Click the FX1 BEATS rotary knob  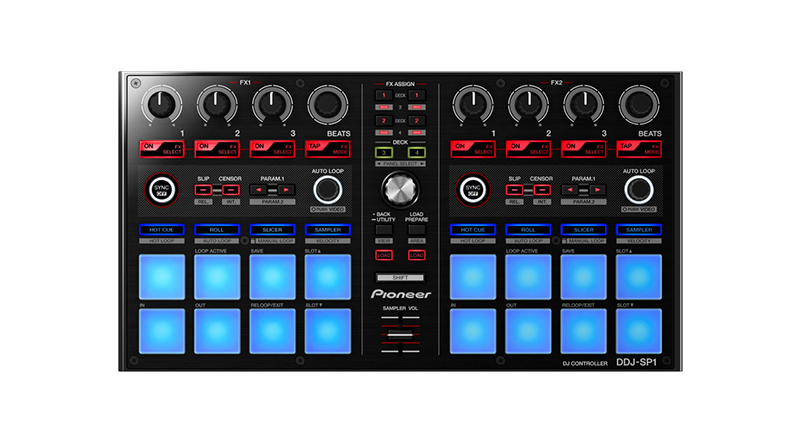328,105
